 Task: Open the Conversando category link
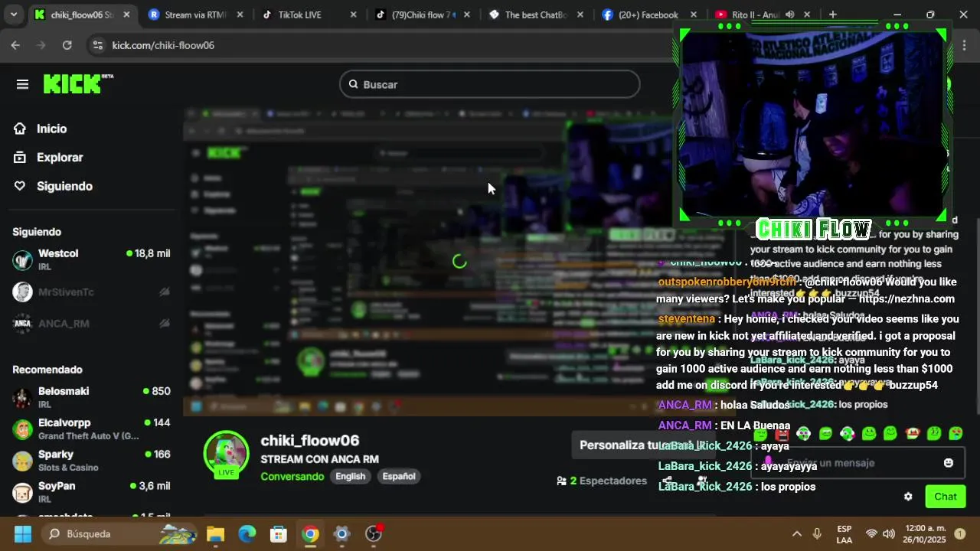tap(292, 476)
